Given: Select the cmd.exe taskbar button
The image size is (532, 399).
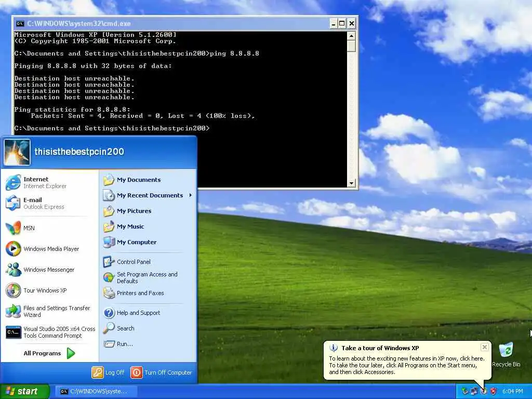Looking at the screenshot, I should [x=96, y=392].
